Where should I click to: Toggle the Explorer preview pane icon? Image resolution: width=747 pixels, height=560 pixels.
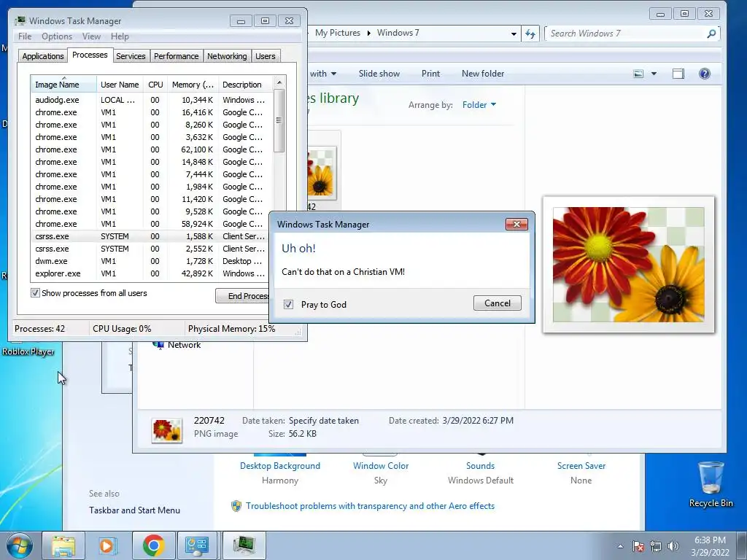coord(678,74)
